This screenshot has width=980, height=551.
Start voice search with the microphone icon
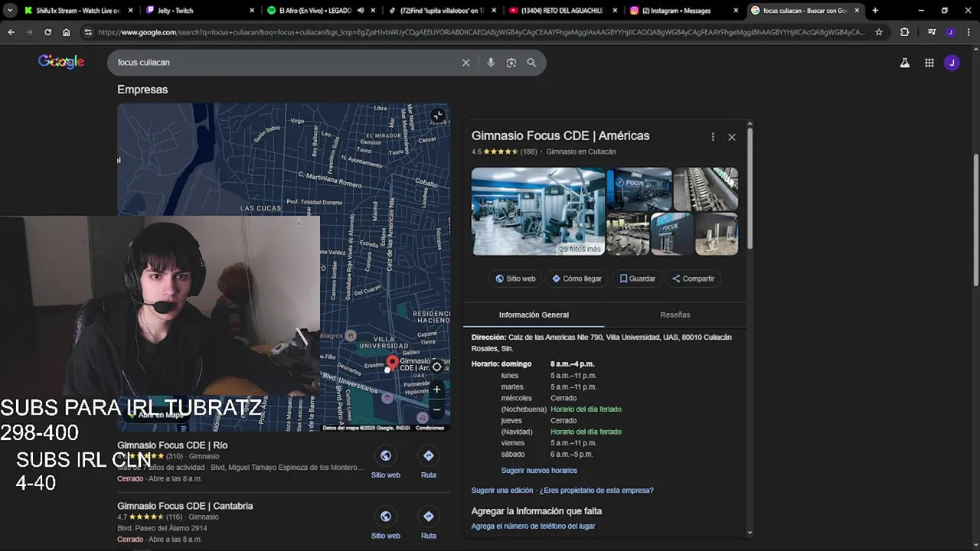[x=491, y=63]
